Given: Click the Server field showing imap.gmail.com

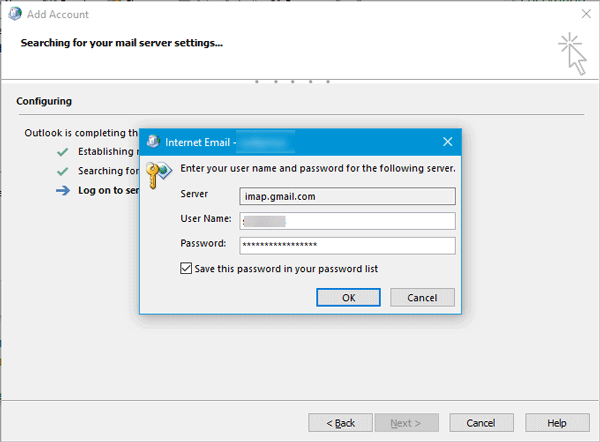Looking at the screenshot, I should [x=347, y=196].
